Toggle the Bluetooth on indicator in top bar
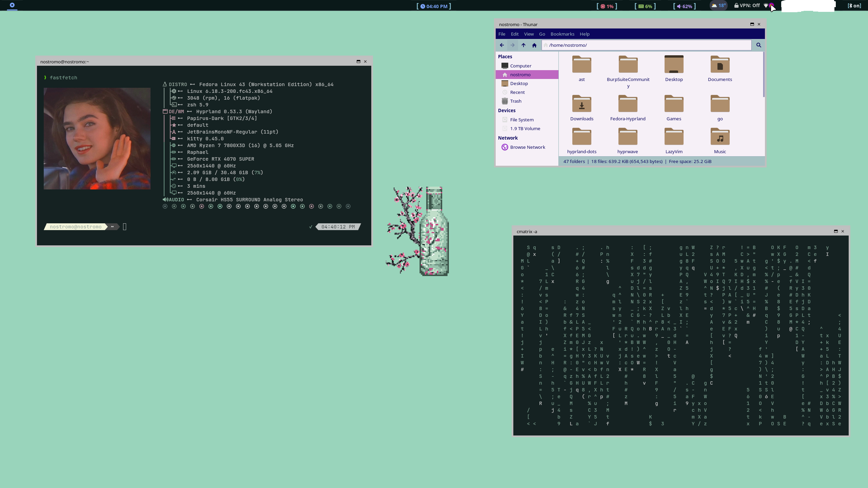Screen dimensions: 868x488 pos(854,5)
